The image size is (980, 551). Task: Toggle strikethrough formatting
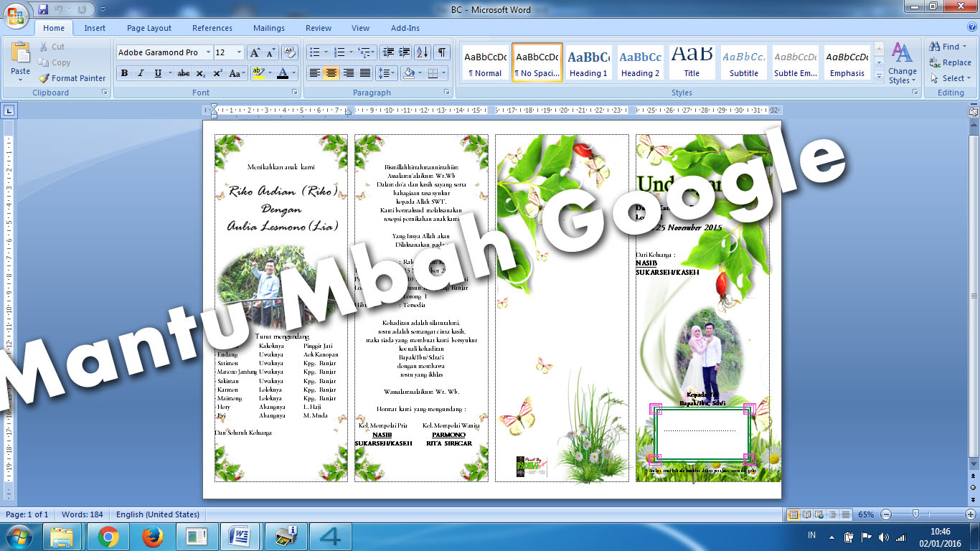184,73
